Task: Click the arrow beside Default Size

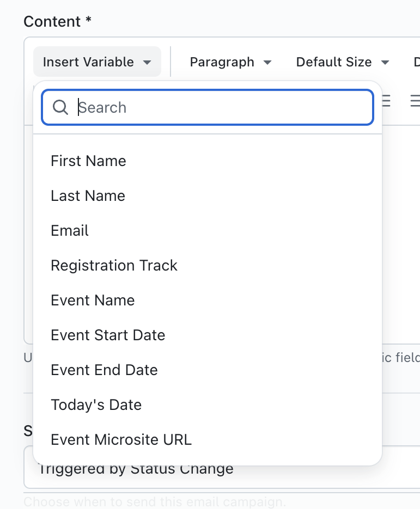Action: pyautogui.click(x=385, y=63)
